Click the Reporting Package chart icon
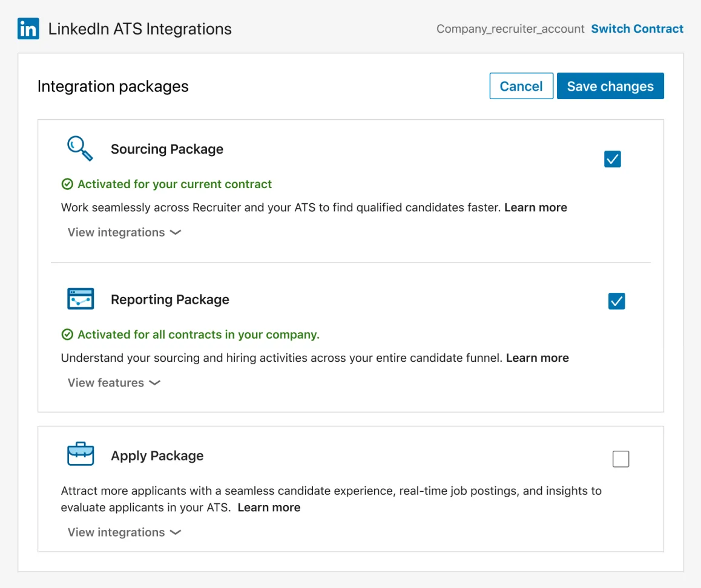The width and height of the screenshot is (701, 588). [81, 298]
